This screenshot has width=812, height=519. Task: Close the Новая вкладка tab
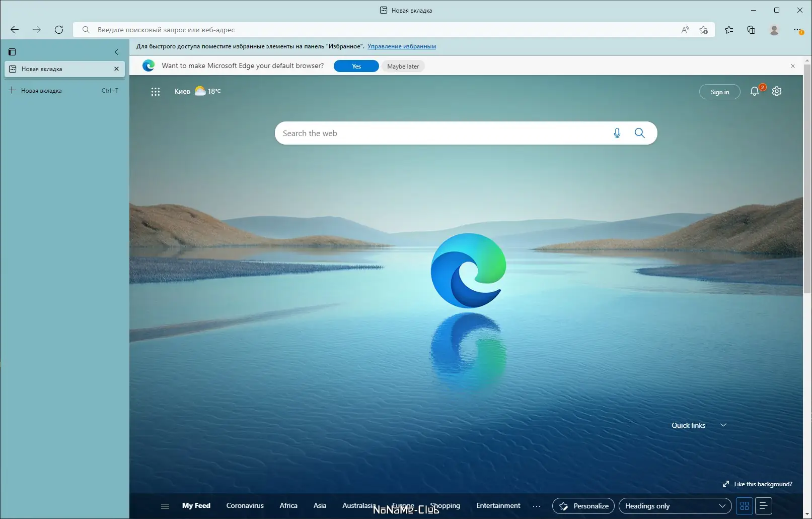[116, 69]
